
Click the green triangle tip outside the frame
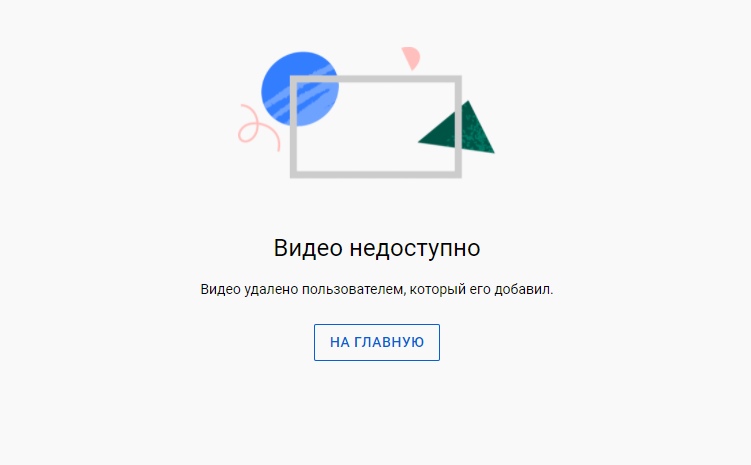point(479,132)
